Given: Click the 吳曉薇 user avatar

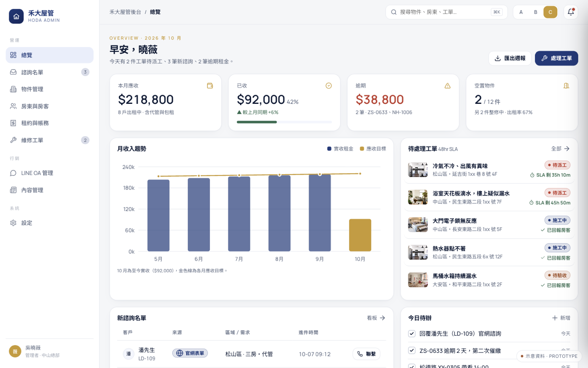Looking at the screenshot, I should click(15, 352).
